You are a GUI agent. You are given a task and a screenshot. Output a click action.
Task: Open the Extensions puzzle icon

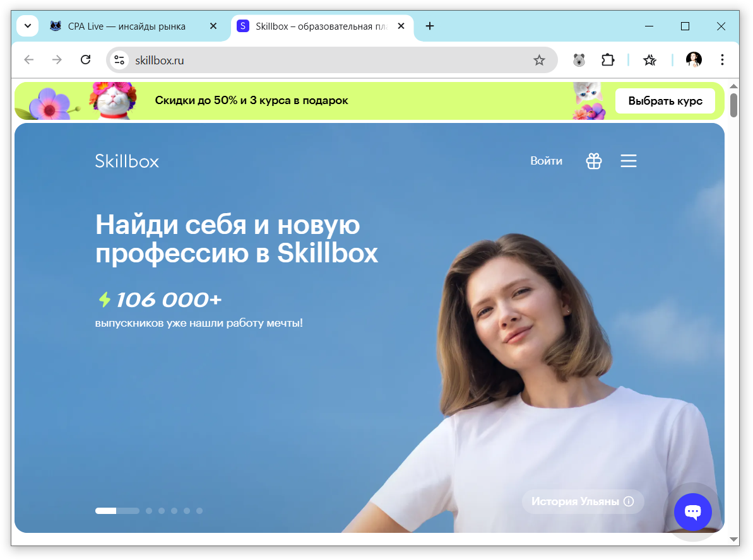(x=607, y=60)
